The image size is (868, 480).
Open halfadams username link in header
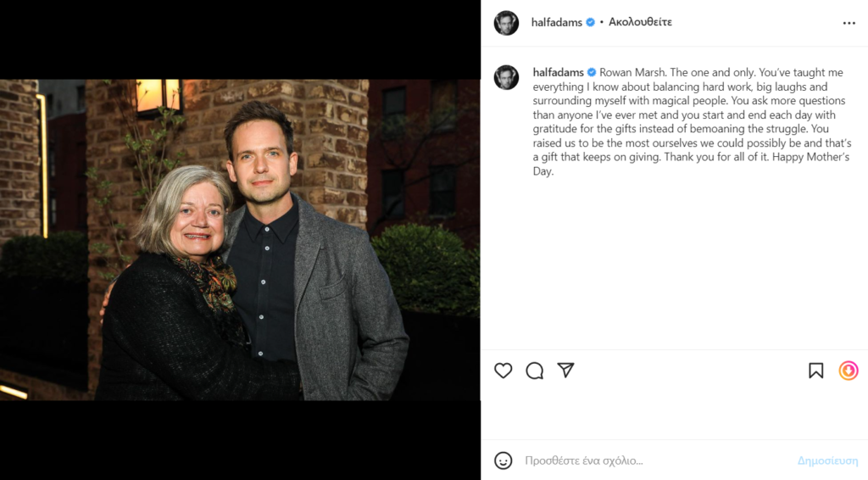point(557,23)
